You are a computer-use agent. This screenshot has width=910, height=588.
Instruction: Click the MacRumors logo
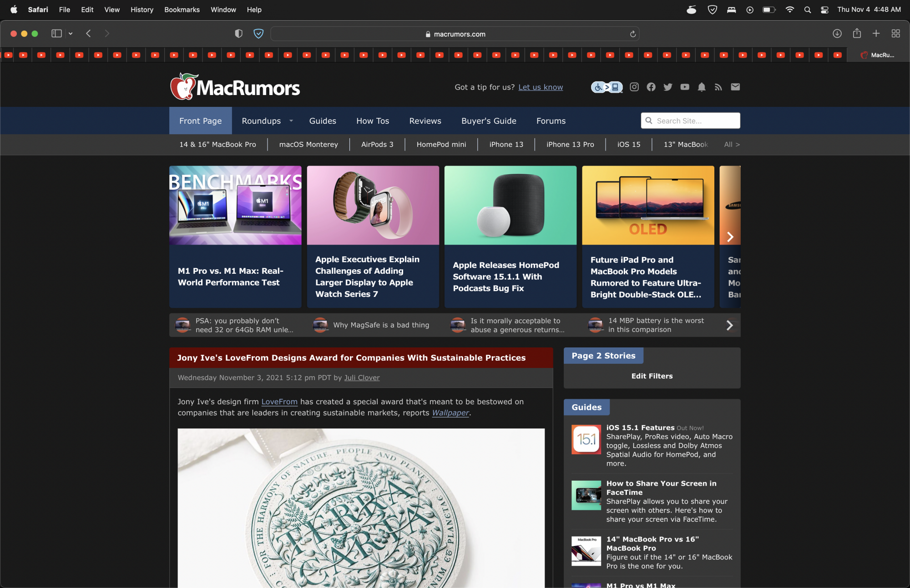235,86
